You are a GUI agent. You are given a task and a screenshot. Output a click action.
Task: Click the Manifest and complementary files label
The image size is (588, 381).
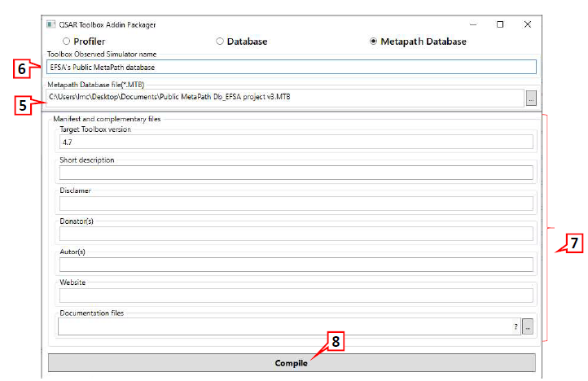pyautogui.click(x=107, y=119)
